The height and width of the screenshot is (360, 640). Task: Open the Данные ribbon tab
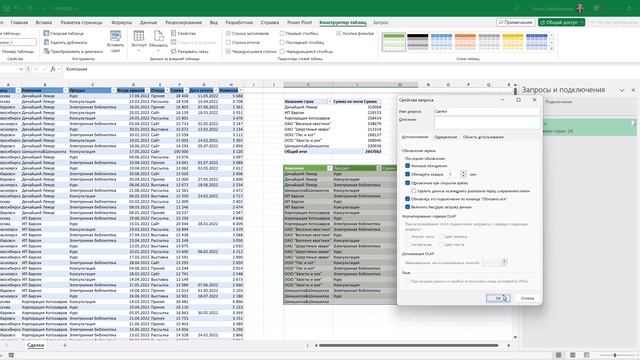[x=148, y=22]
